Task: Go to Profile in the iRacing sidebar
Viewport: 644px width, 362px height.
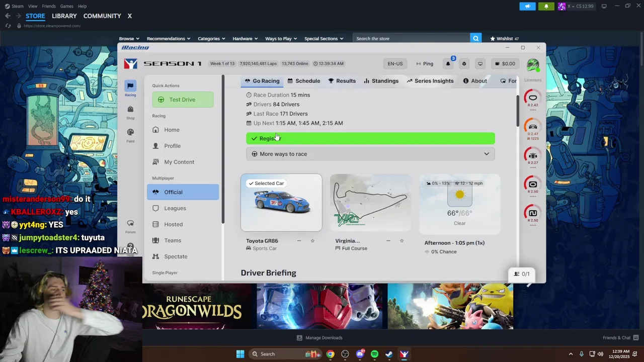Action: [183, 146]
